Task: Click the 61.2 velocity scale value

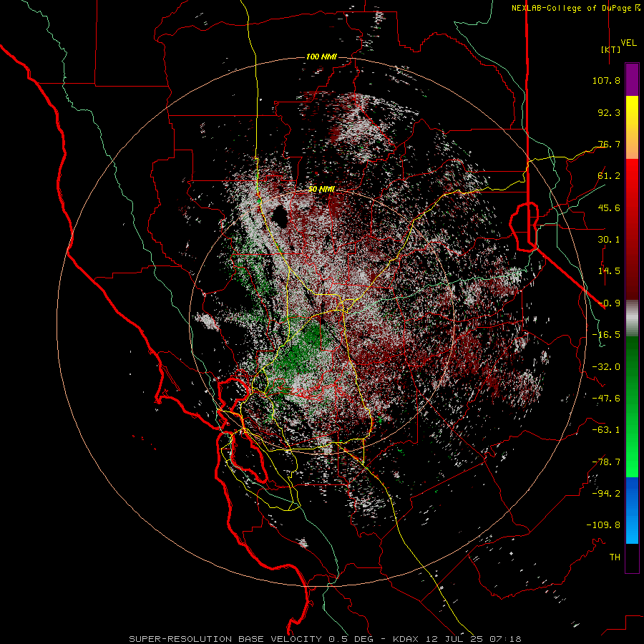Action: tap(609, 176)
